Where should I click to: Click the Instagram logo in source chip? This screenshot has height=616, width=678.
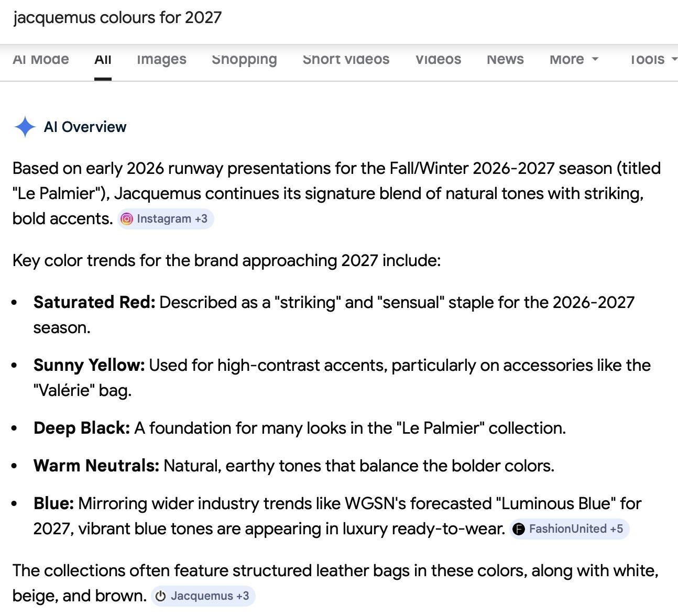coord(127,219)
